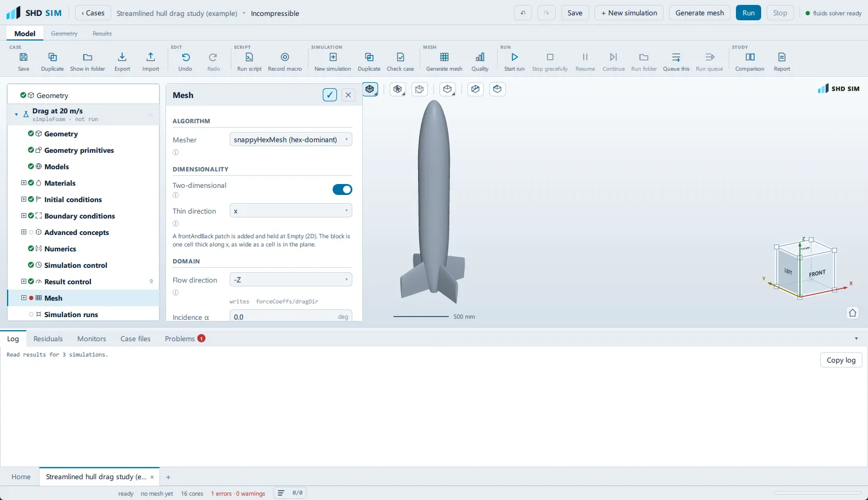The width and height of the screenshot is (868, 500).
Task: Click the Run script icon
Action: (x=249, y=57)
